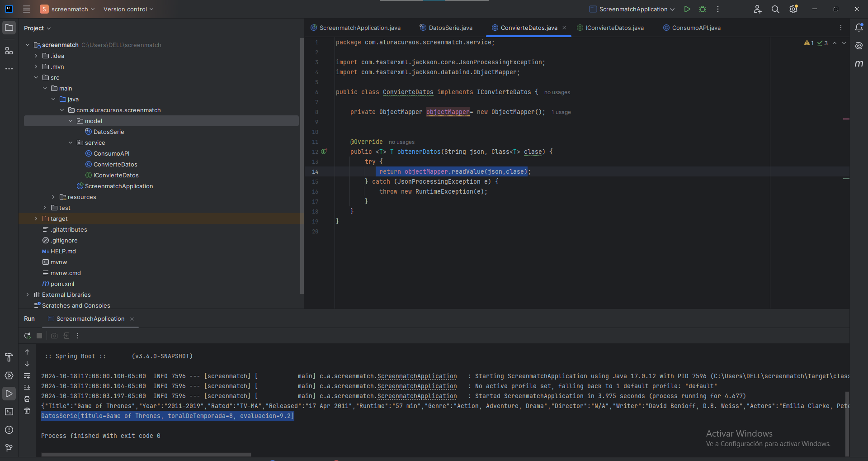Screen dimensions: 868x461
Task: Close the ConvierteDatos.java tab
Action: 564,28
